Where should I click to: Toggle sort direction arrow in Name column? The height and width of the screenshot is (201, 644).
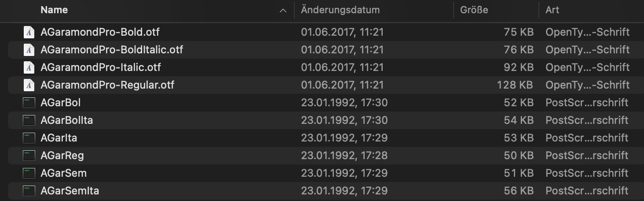tap(283, 10)
